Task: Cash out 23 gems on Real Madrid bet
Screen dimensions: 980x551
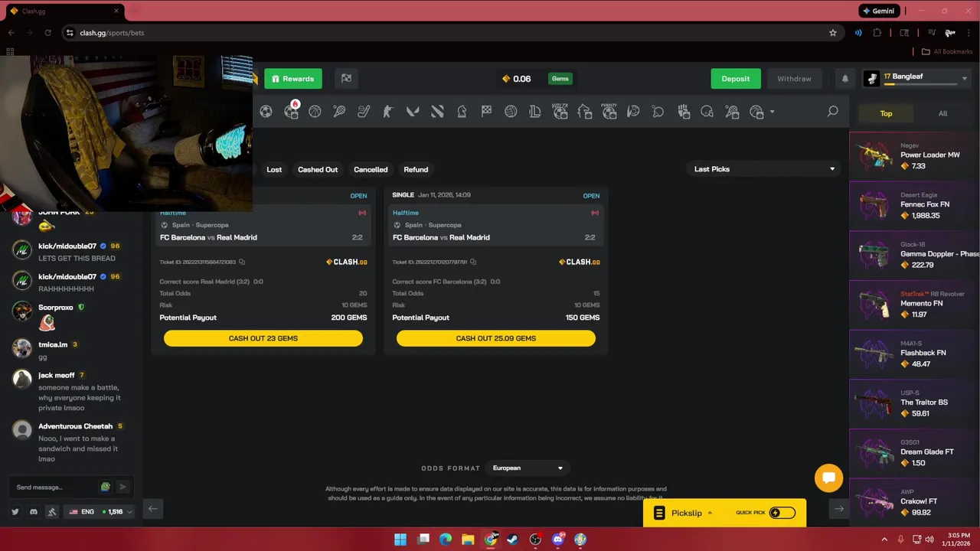Action: point(263,338)
